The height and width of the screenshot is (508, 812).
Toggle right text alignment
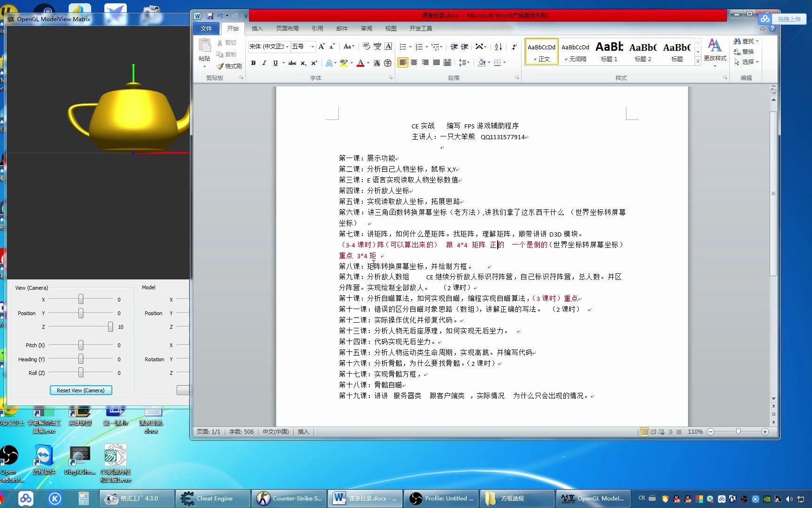coord(425,63)
